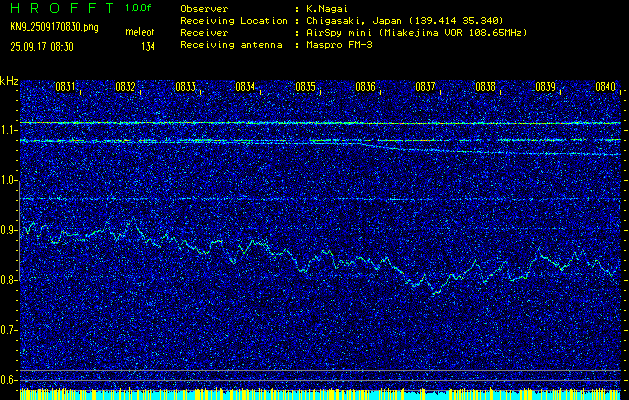Select the 1.00f version label
The image size is (629, 400).
138,8
